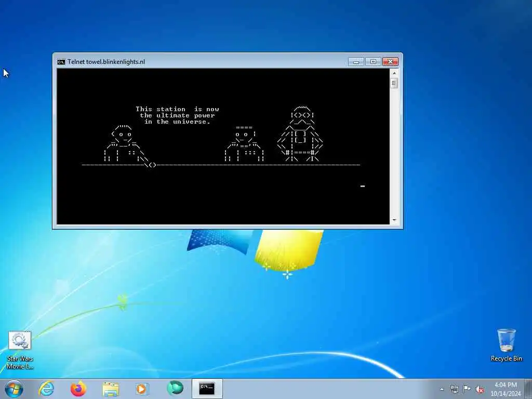The height and width of the screenshot is (399, 532).
Task: Show hidden icons in the system tray
Action: pyautogui.click(x=442, y=389)
